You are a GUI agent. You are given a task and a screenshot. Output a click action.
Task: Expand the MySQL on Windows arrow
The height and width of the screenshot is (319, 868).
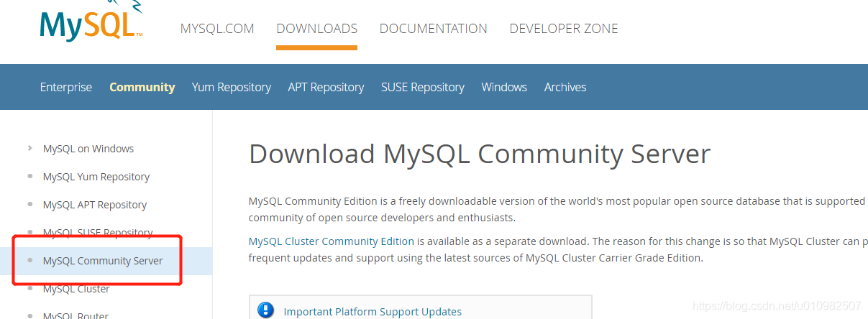pyautogui.click(x=29, y=148)
